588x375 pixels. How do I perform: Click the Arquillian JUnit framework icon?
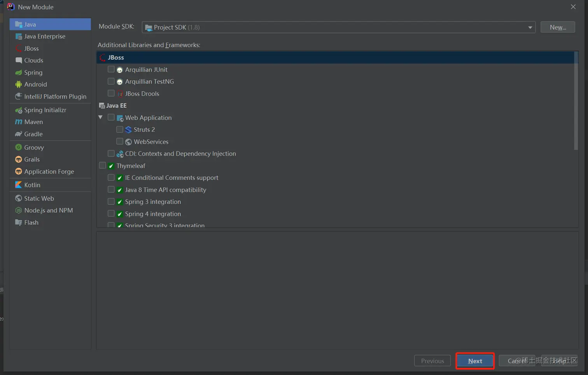click(x=120, y=70)
